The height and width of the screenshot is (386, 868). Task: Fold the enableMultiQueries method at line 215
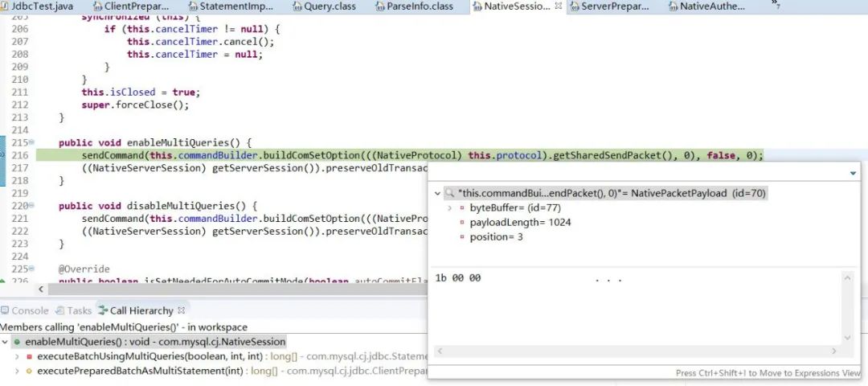point(32,142)
